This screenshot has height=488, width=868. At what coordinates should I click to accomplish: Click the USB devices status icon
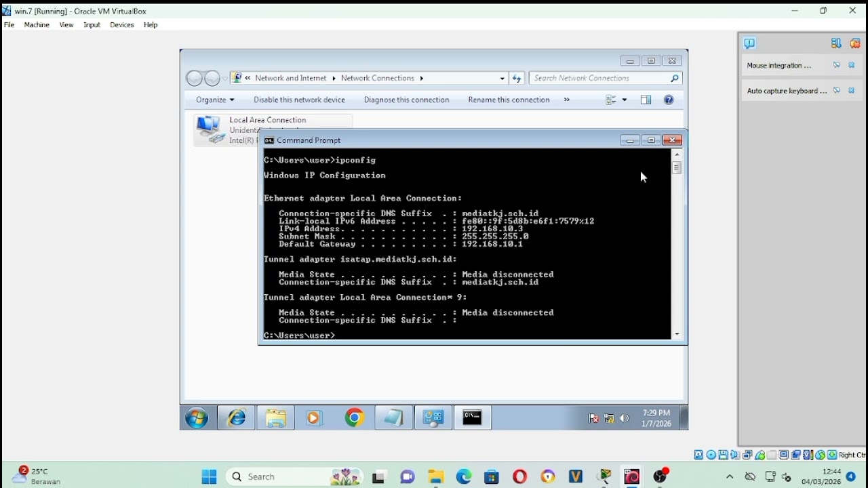pos(760,455)
